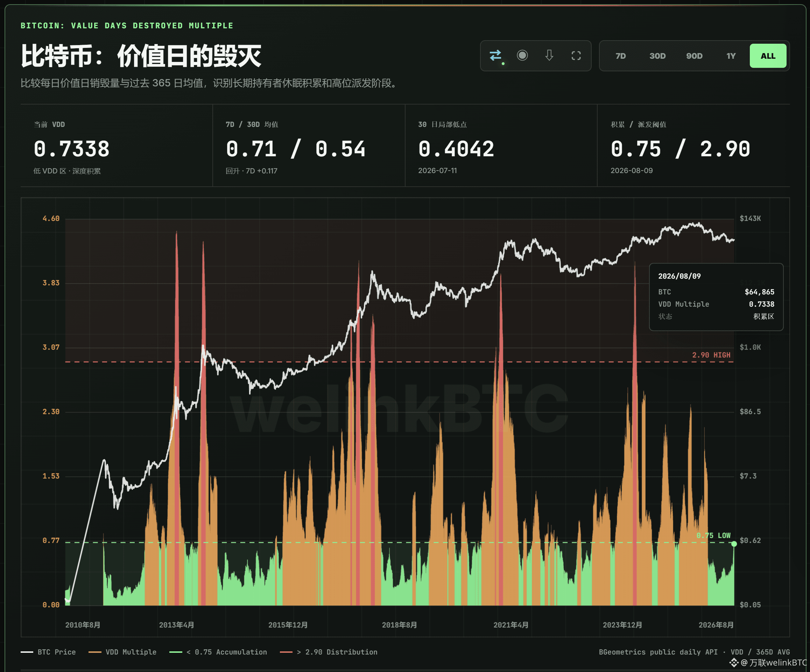The height and width of the screenshot is (672, 810).
Task: Click the '0.75 LOW' threshold label
Action: (713, 536)
